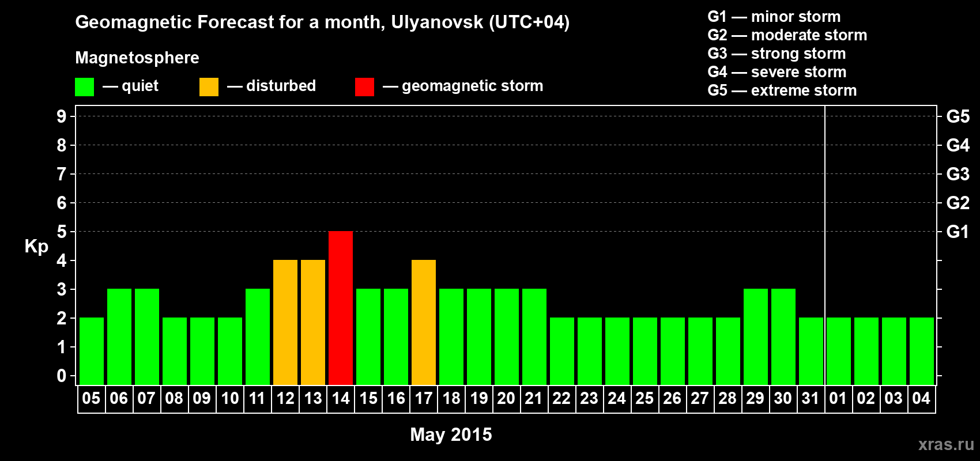Click the Kp value 0 on the axis

coord(62,376)
